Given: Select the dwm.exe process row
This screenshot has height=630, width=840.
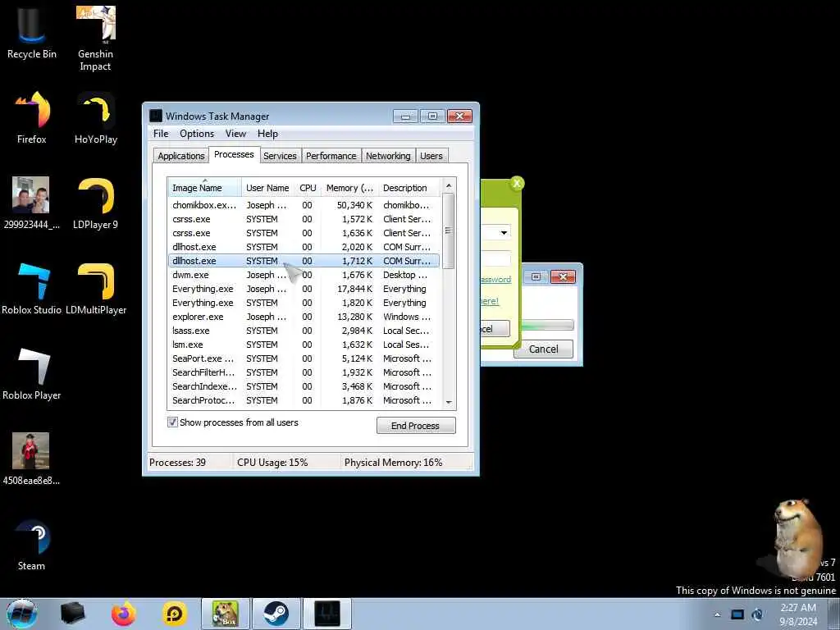Looking at the screenshot, I should click(x=304, y=275).
